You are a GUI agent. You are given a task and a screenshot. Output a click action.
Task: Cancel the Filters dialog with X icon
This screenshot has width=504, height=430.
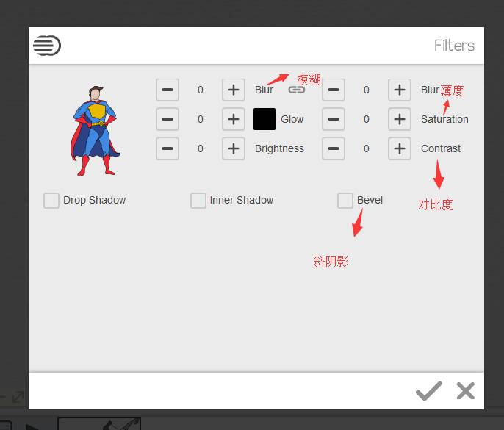coord(466,391)
